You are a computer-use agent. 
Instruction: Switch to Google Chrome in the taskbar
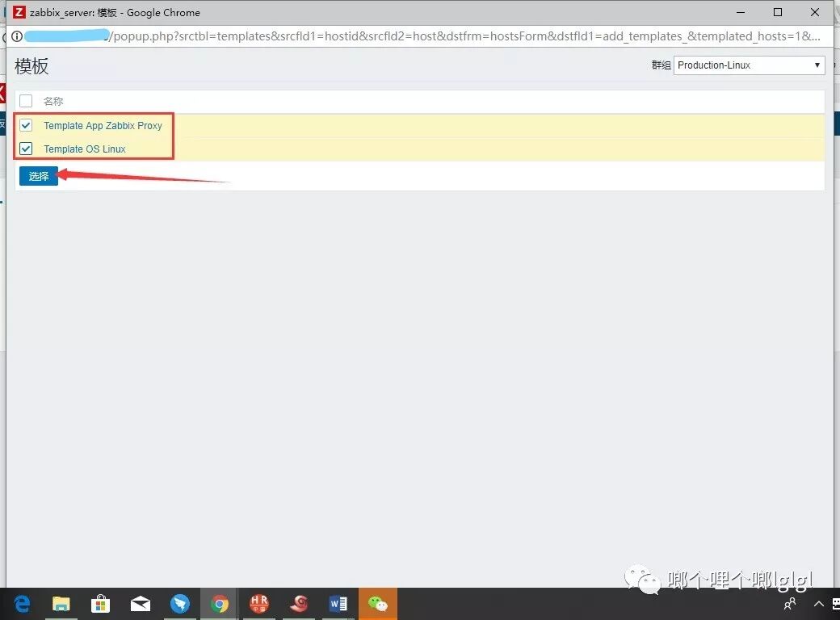(x=219, y=604)
